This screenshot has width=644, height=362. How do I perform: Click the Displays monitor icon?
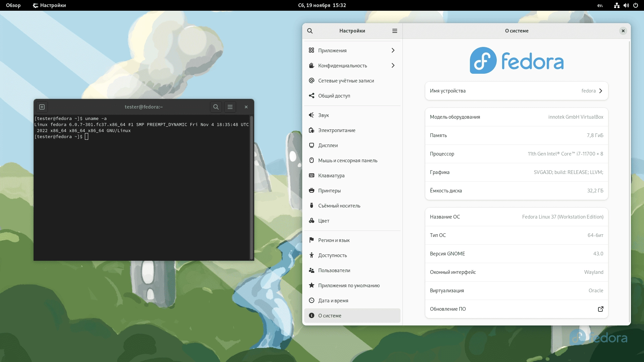(x=312, y=145)
